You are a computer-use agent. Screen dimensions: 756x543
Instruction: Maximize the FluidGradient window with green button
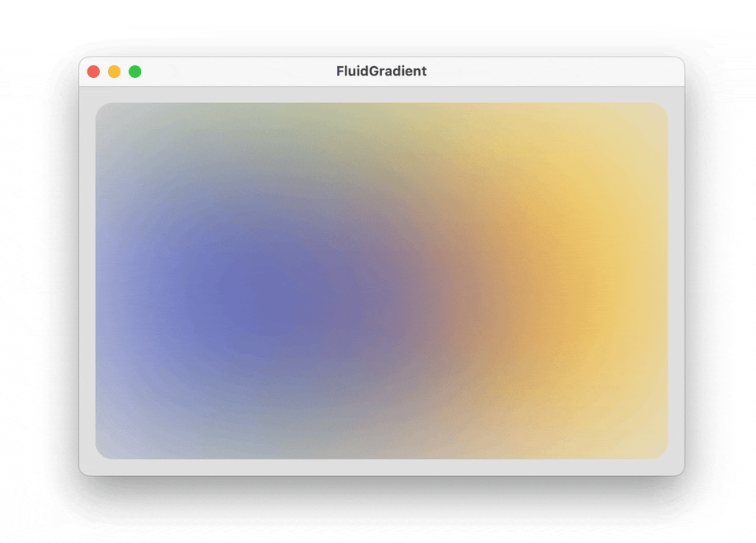coord(135,72)
